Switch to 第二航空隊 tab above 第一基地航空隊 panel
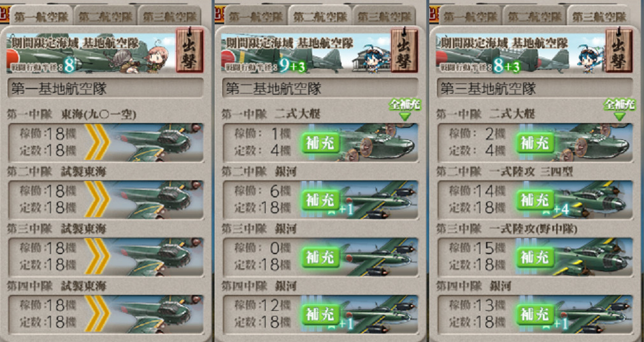 tap(105, 17)
